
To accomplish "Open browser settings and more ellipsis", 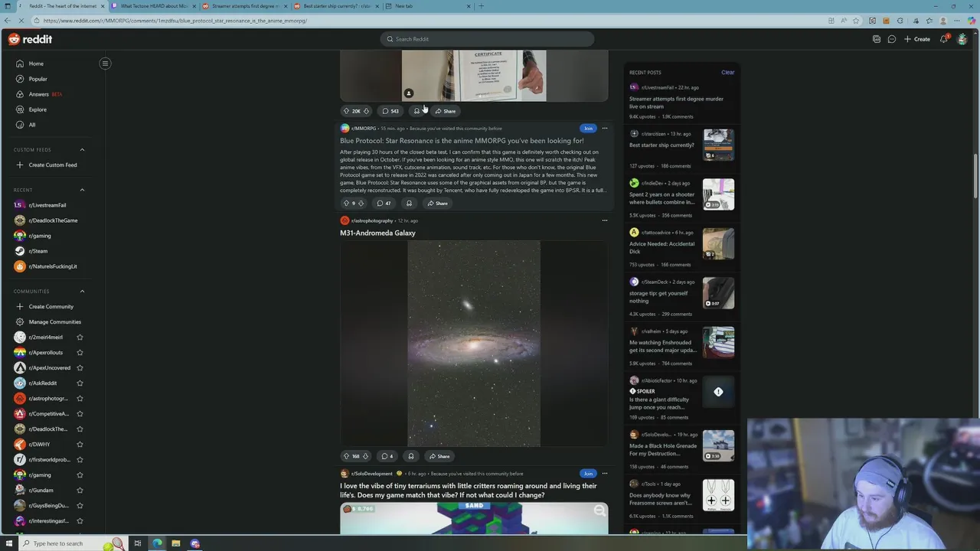I will [955, 21].
